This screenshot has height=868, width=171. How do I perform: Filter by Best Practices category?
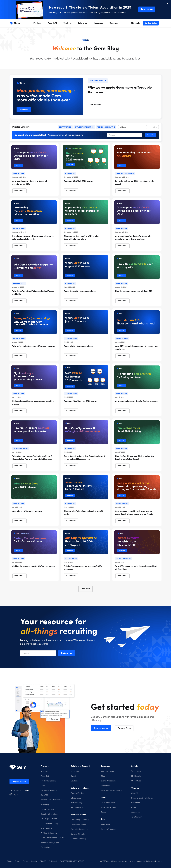(x=65, y=127)
